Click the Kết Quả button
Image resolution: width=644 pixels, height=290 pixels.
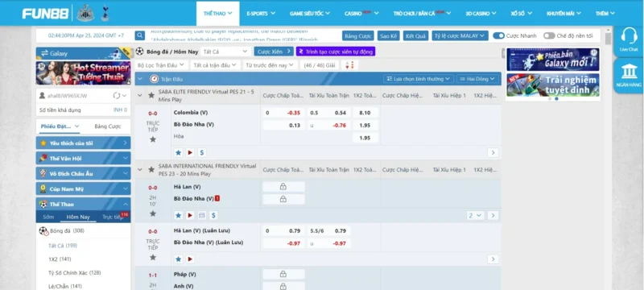[415, 35]
